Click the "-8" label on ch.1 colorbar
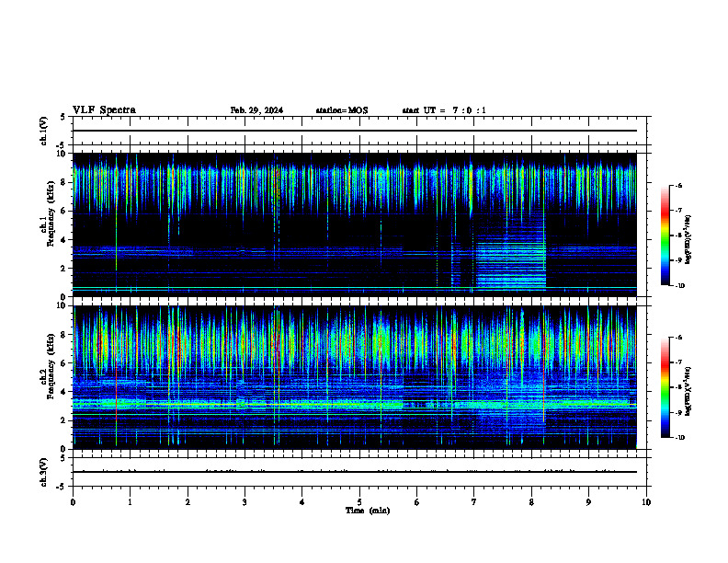This screenshot has width=728, height=563. pyautogui.click(x=678, y=236)
